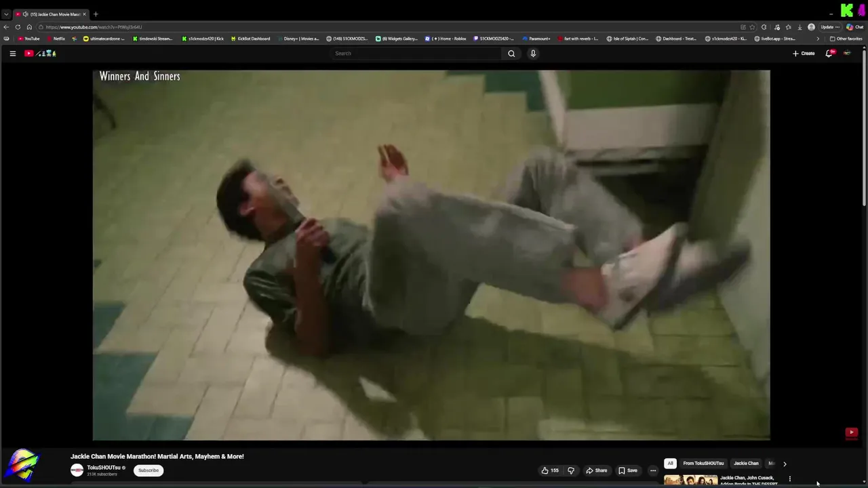Open the browser profile icon
Screen dimensions: 868x488
pos(811,27)
